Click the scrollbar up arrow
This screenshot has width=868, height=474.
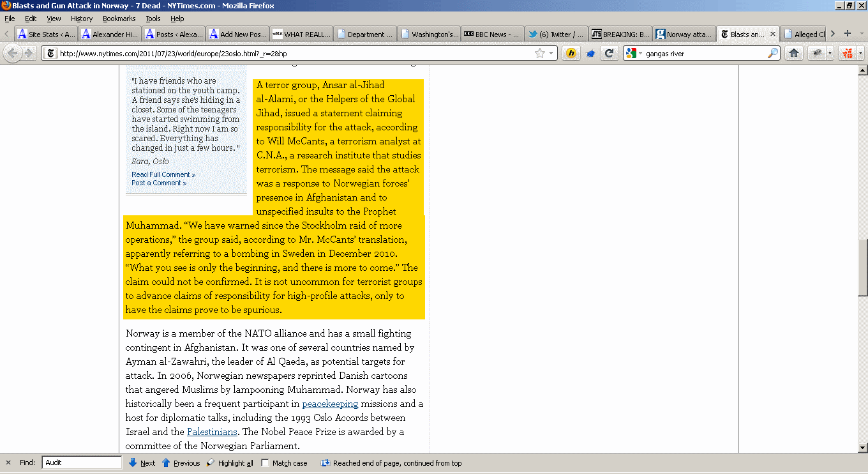862,70
